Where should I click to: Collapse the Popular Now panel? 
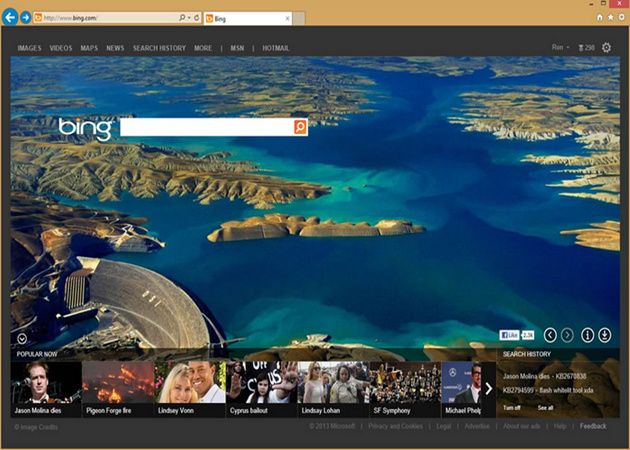(x=21, y=338)
